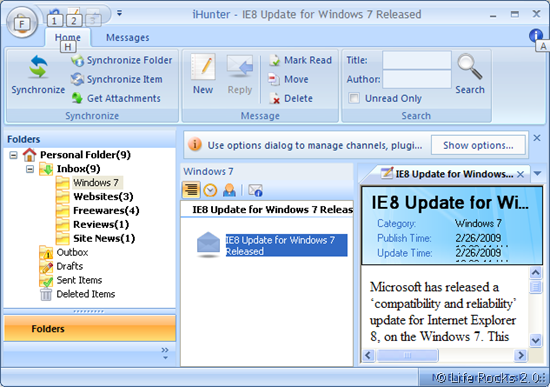Click the horizontal scrollbar thumb
The image size is (550, 387).
407,355
